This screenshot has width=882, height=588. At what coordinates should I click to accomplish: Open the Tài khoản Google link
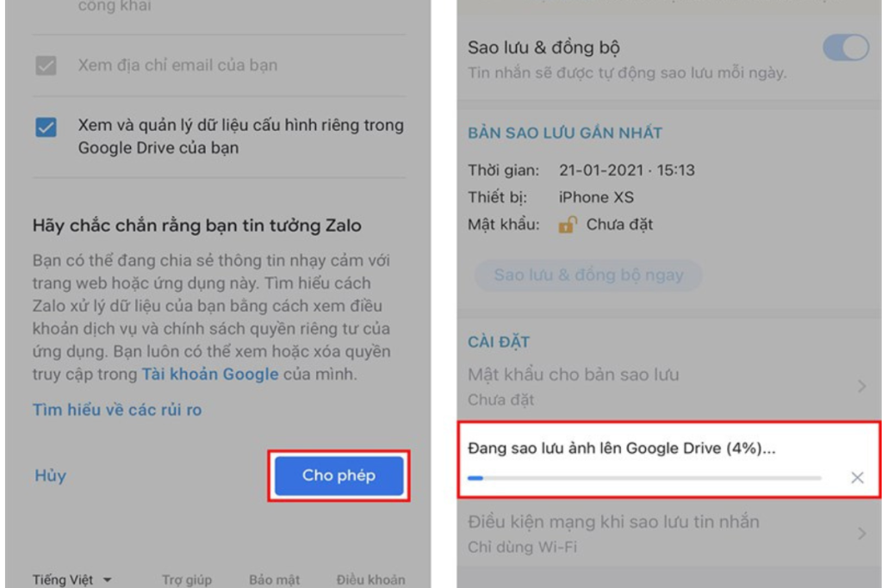tap(210, 374)
